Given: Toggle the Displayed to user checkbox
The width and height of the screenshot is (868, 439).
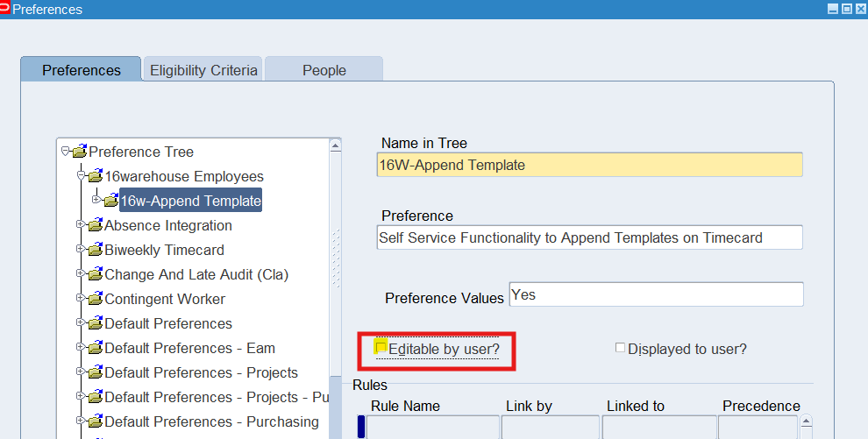Looking at the screenshot, I should pyautogui.click(x=621, y=348).
